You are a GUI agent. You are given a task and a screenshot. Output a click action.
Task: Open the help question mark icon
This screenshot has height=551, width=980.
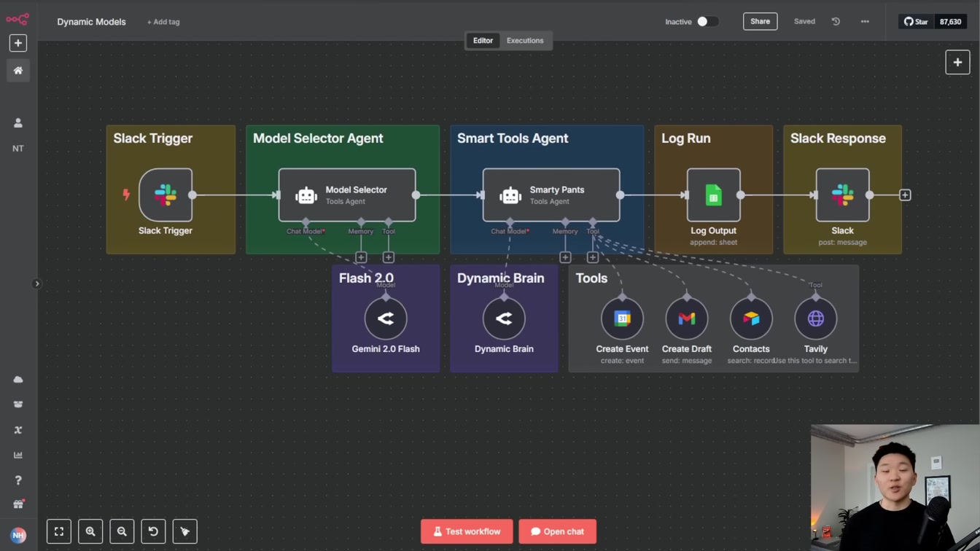pos(18,480)
